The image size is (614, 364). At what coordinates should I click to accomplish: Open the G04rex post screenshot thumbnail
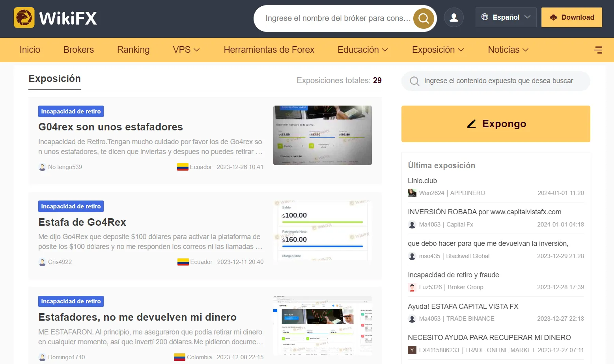(323, 135)
